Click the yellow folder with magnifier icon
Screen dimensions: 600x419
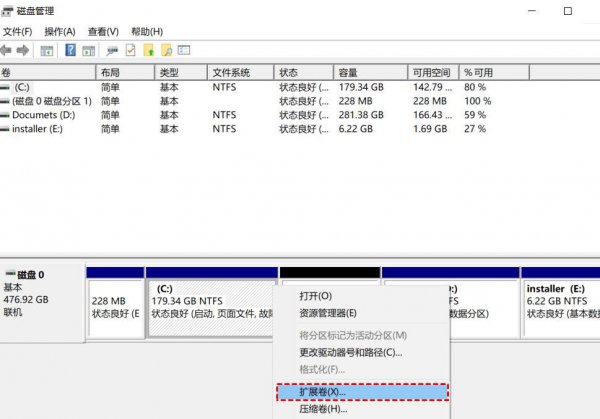(x=166, y=50)
